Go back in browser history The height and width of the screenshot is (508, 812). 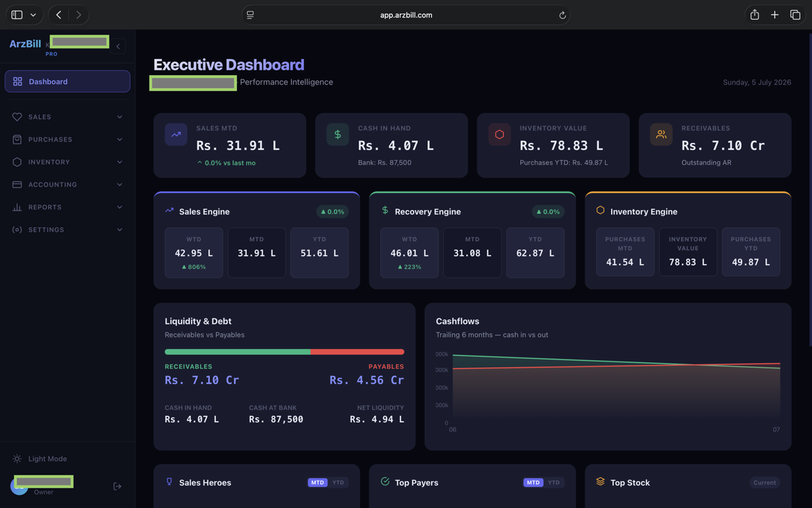[59, 15]
